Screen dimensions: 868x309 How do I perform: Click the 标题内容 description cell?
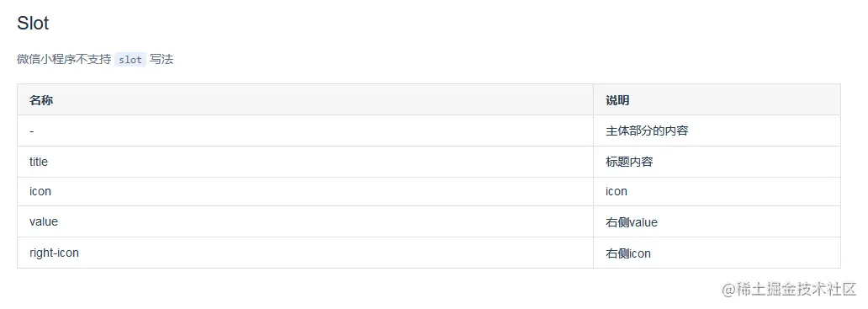[x=717, y=162]
